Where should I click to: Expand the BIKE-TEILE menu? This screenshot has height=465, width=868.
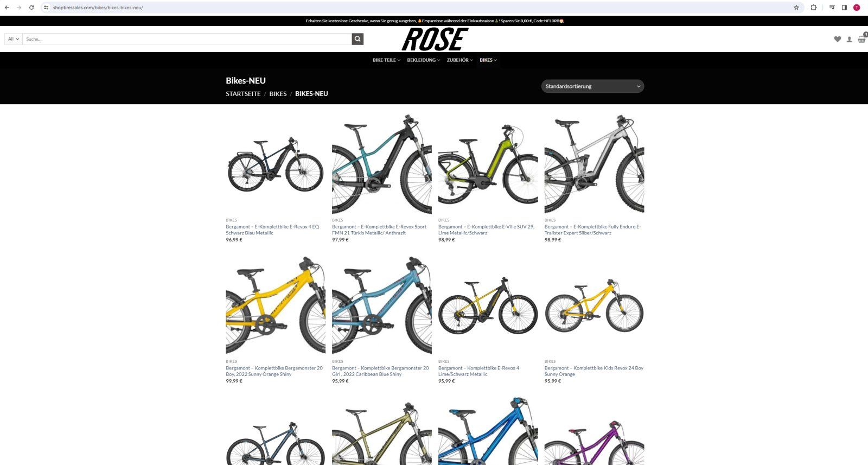(x=386, y=60)
